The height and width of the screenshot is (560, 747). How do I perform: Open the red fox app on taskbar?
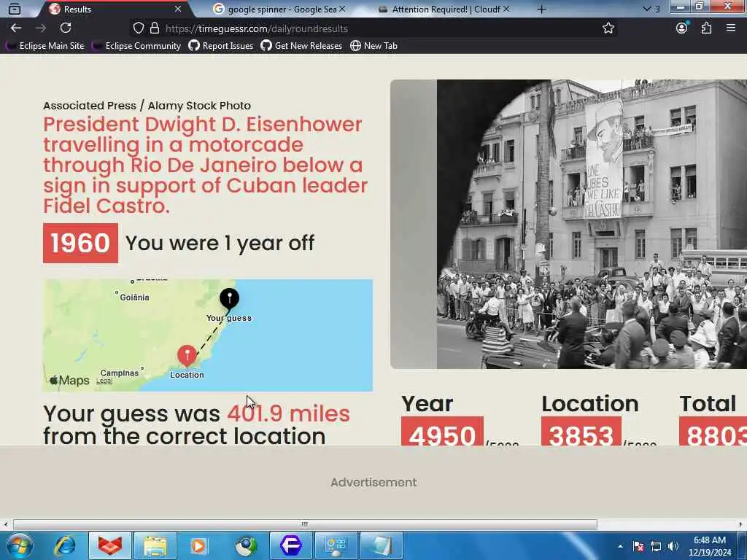109,545
